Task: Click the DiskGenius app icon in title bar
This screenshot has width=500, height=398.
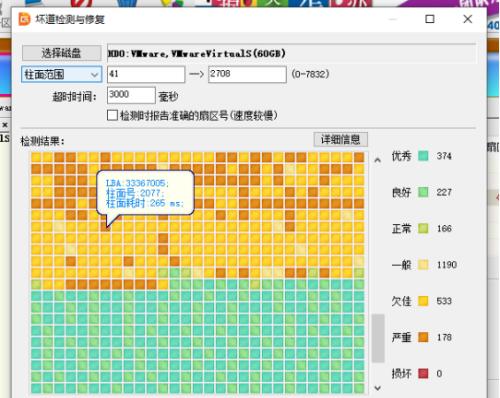Action: (25, 19)
